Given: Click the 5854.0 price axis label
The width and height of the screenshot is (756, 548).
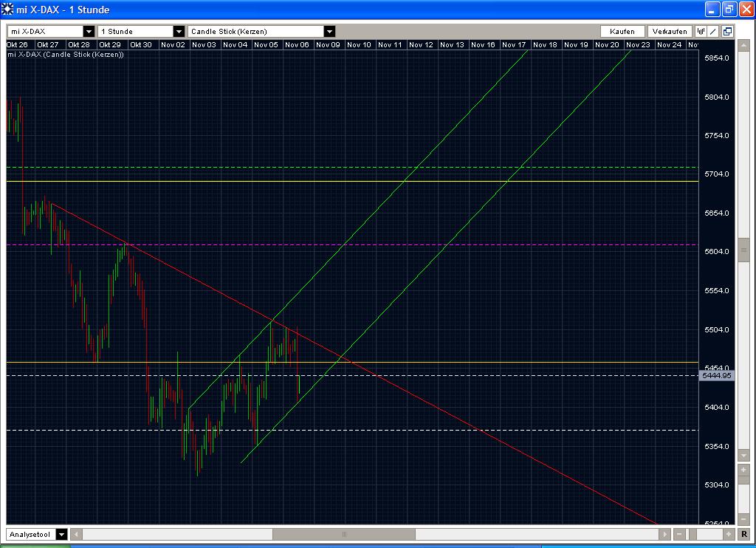Looking at the screenshot, I should point(716,58).
